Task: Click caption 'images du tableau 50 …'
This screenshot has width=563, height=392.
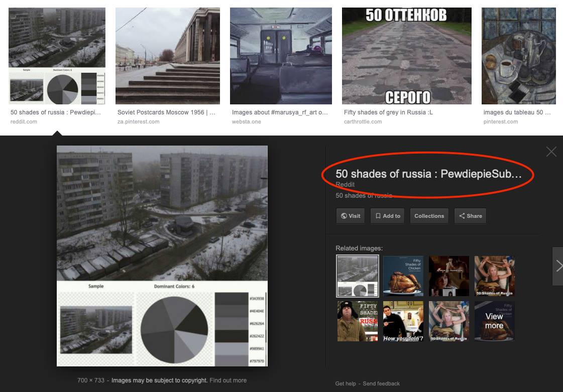Action: tap(517, 112)
